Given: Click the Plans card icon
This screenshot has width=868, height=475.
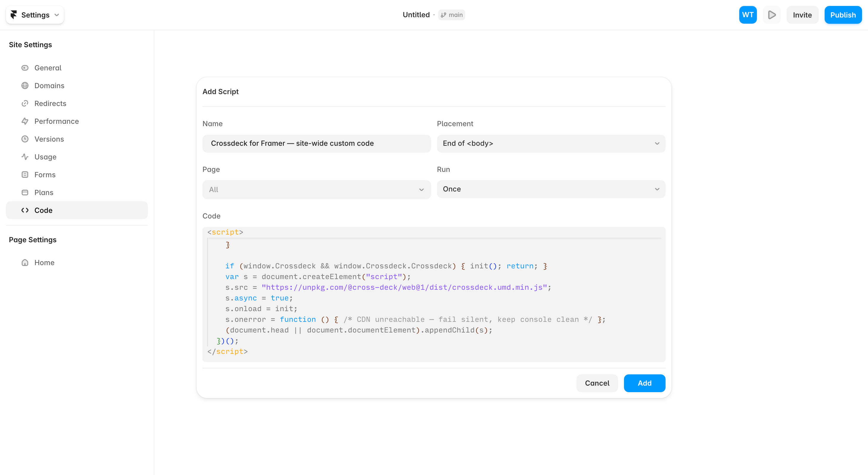Looking at the screenshot, I should [x=25, y=192].
